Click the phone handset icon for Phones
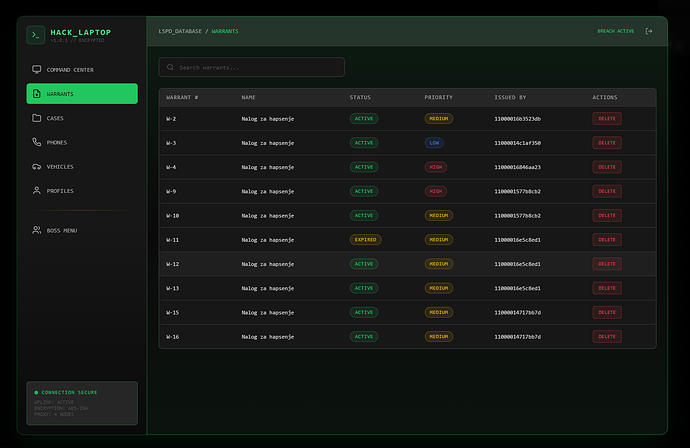Screen dimensions: 690x448 (x=37, y=142)
